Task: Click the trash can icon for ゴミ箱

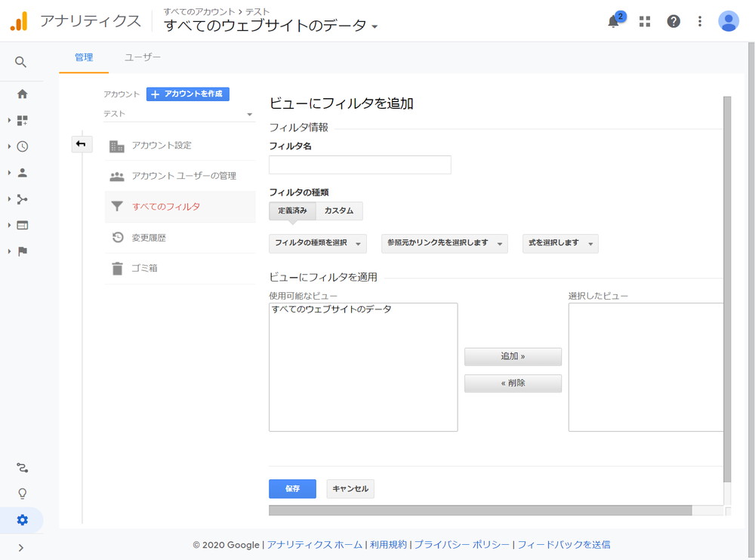Action: 117,268
